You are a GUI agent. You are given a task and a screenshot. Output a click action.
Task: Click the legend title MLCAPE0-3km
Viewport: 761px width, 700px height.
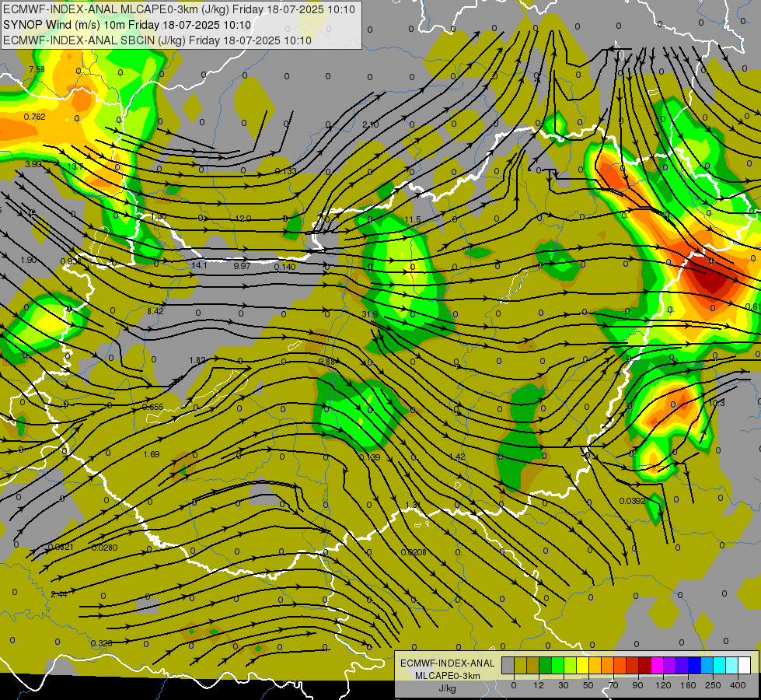pos(448,676)
